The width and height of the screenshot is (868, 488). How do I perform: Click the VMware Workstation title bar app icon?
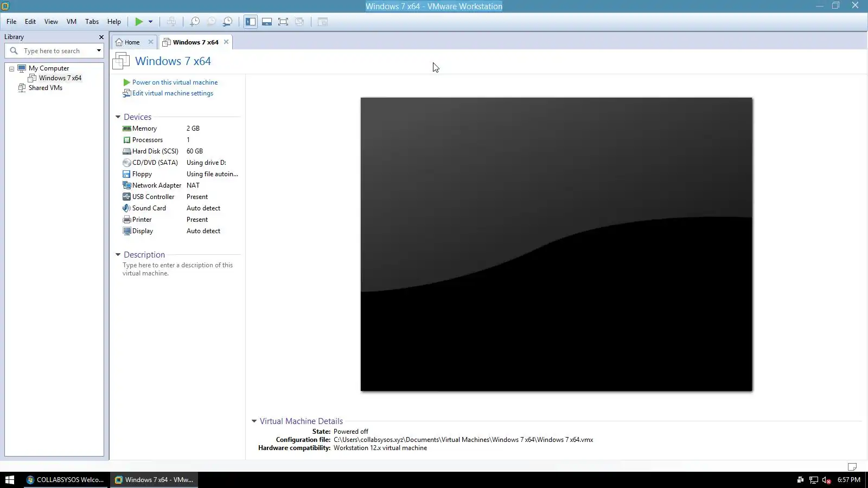coord(5,6)
